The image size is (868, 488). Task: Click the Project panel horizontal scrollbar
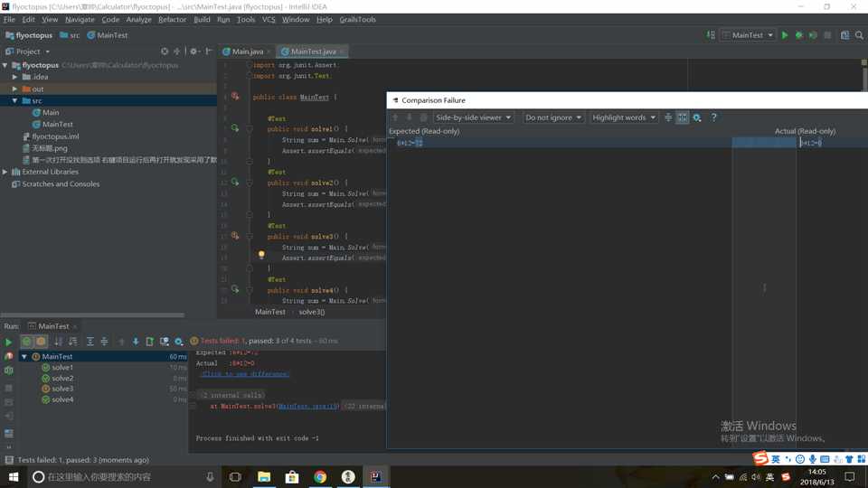click(92, 315)
